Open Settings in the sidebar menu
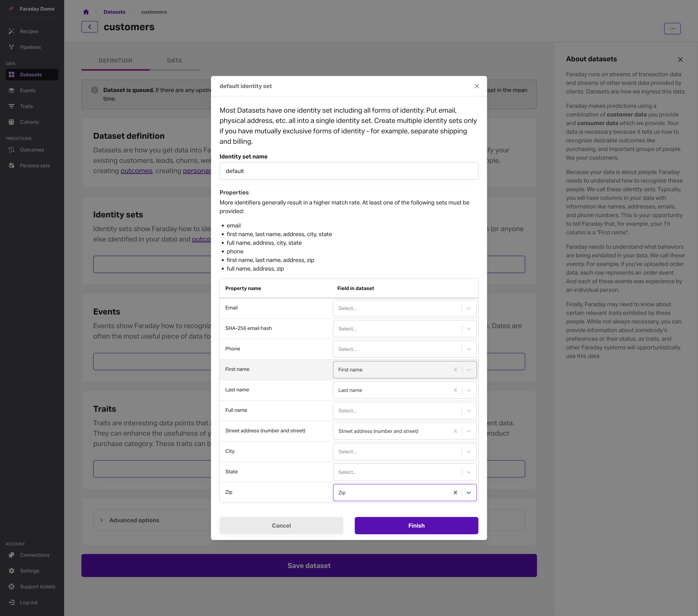The height and width of the screenshot is (616, 698). (32, 571)
